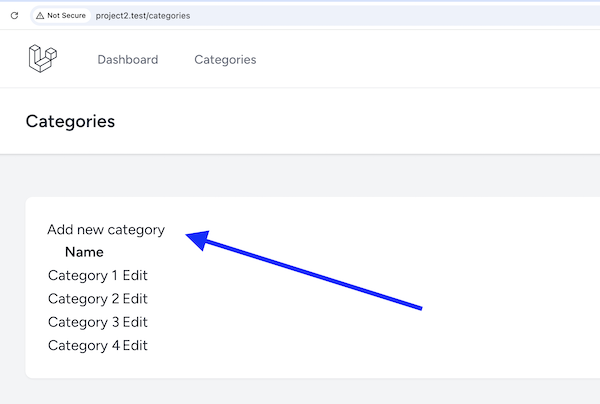This screenshot has width=600, height=404.
Task: Click the Category 3 name cell
Action: coord(83,322)
